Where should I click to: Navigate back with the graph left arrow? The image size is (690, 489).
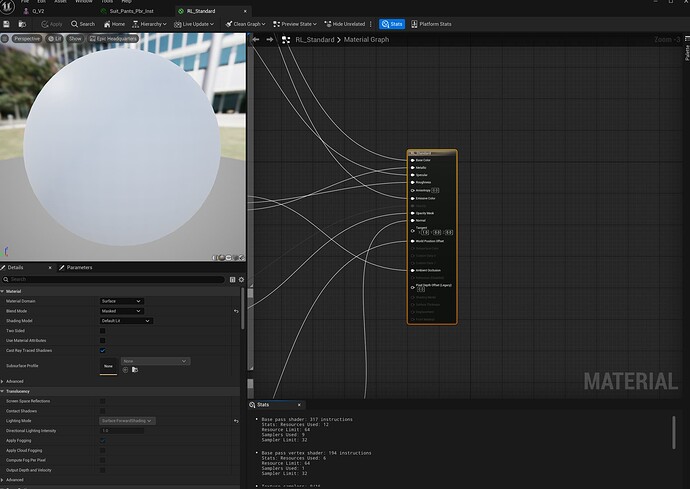pyautogui.click(x=256, y=40)
